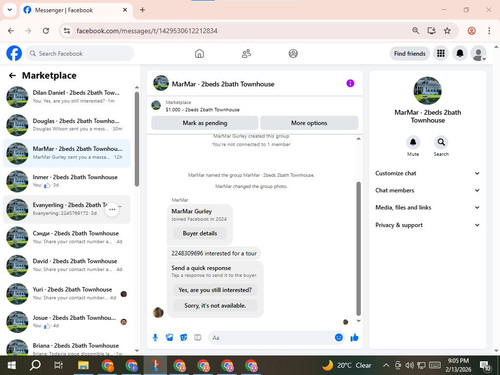Viewport: 500px width, 375px height.
Task: Open the listing thumbnail in Marketplace banner
Action: (156, 105)
